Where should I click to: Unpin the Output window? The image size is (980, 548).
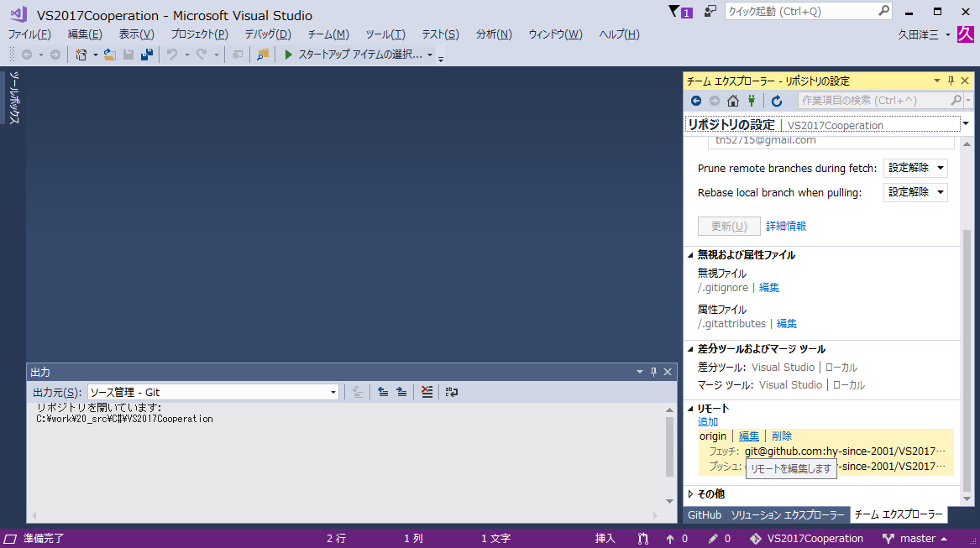[x=653, y=372]
